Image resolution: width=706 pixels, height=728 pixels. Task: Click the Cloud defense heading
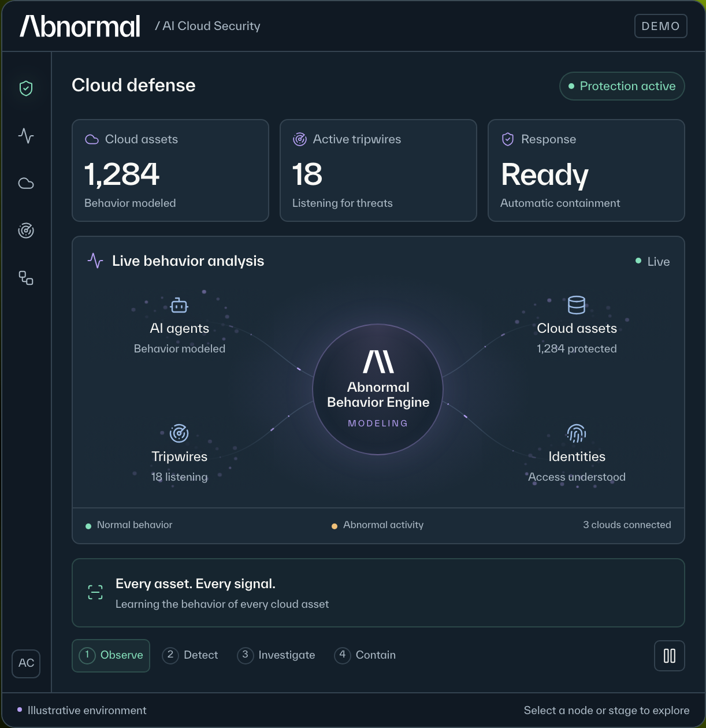[133, 85]
